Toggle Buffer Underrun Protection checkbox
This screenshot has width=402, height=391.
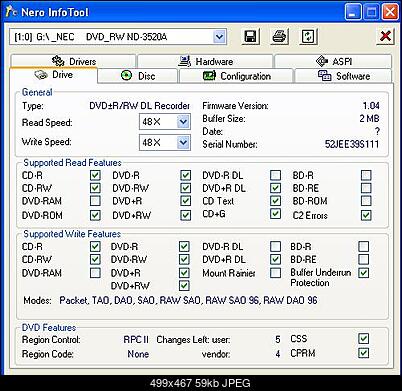pos(364,273)
